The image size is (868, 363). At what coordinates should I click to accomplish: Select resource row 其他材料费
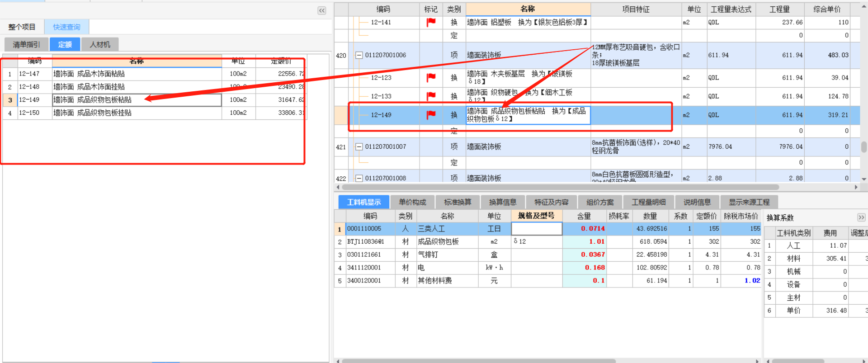click(x=548, y=281)
